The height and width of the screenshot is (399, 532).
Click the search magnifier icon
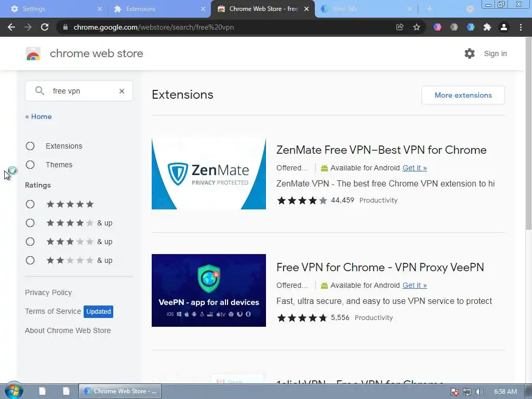click(39, 90)
